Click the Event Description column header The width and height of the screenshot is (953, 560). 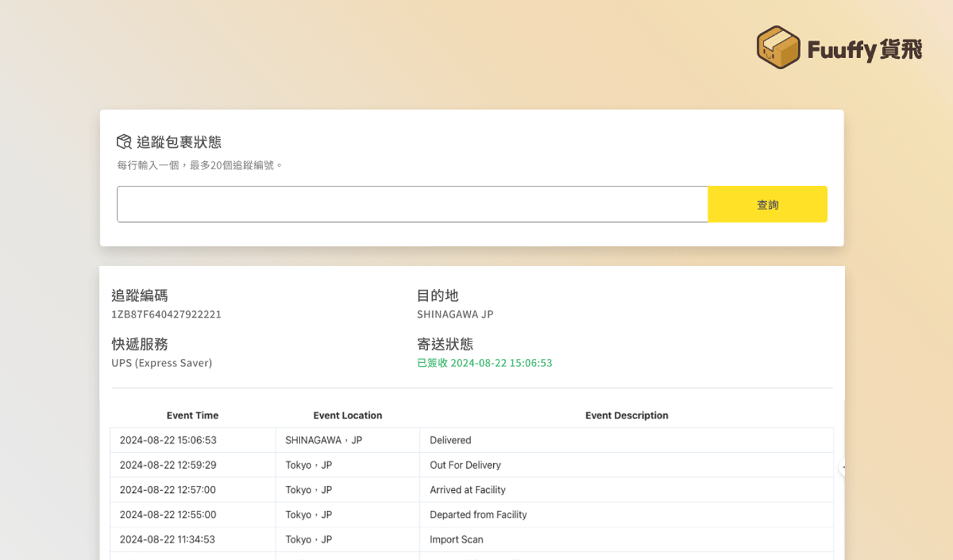pos(627,416)
